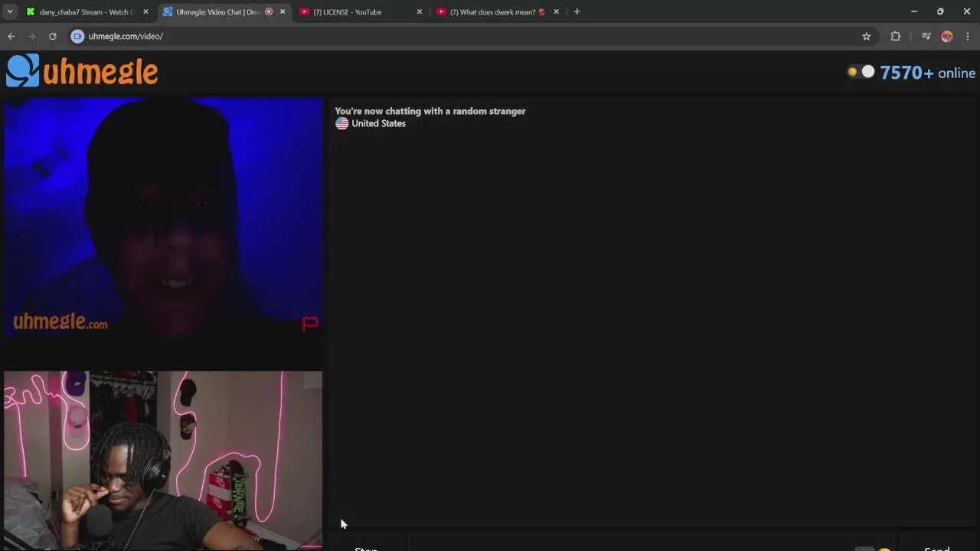Click the 7570+ online counter

(x=927, y=73)
